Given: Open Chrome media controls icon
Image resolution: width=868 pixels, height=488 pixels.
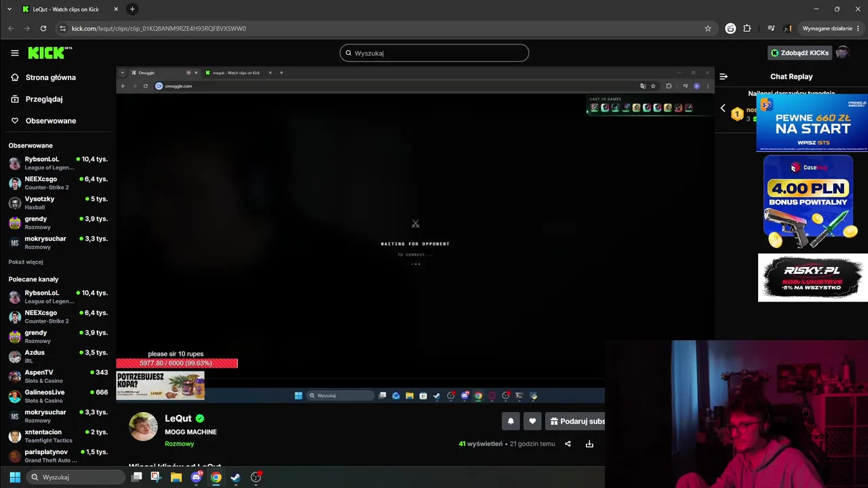Looking at the screenshot, I should pyautogui.click(x=771, y=28).
